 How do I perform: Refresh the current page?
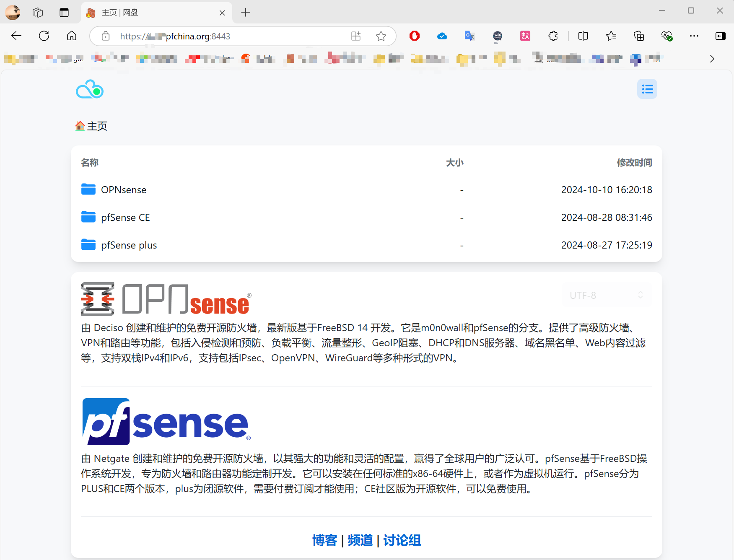click(x=44, y=36)
